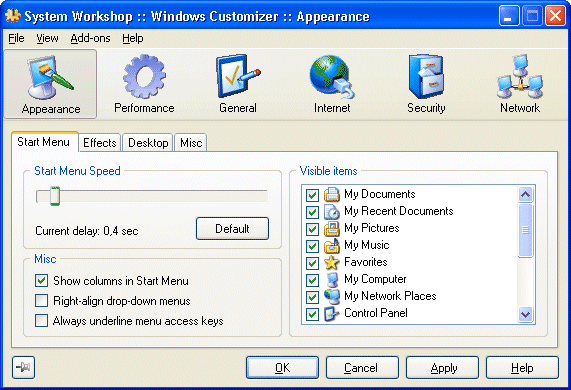
Task: Enable Right-align drop-down menus
Action: click(x=42, y=301)
